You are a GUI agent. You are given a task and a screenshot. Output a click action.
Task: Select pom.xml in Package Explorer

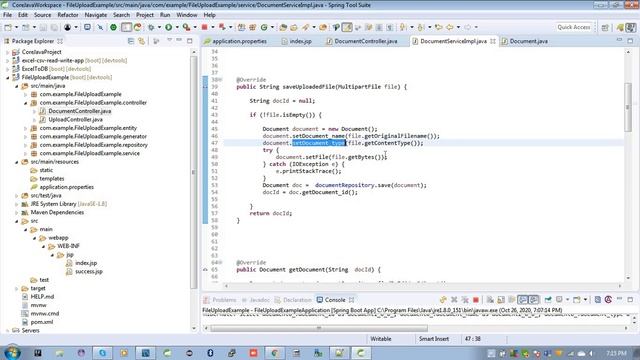point(42,322)
